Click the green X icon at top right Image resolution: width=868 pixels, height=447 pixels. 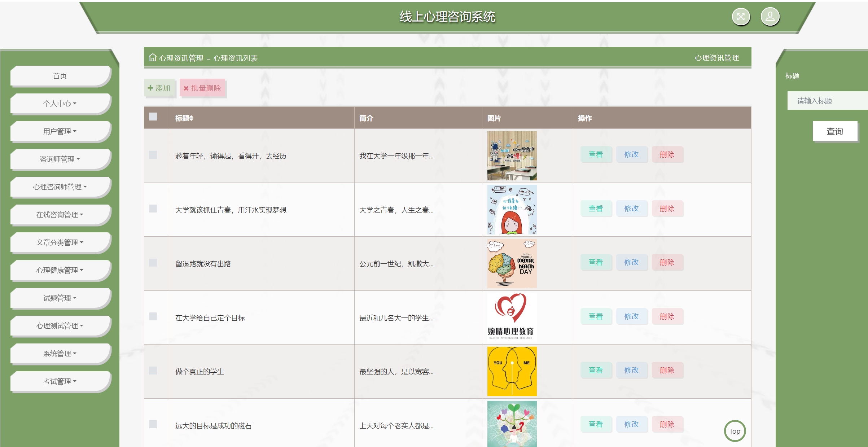741,16
